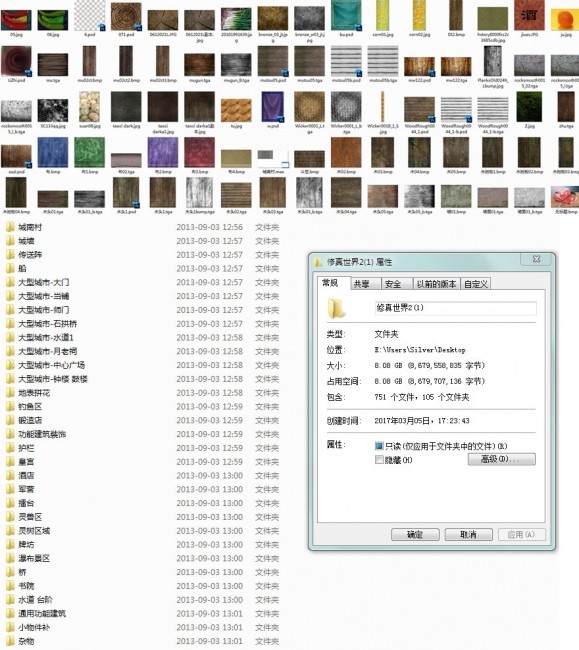Close the 修真世界2(1) 属性 dialog

click(536, 259)
